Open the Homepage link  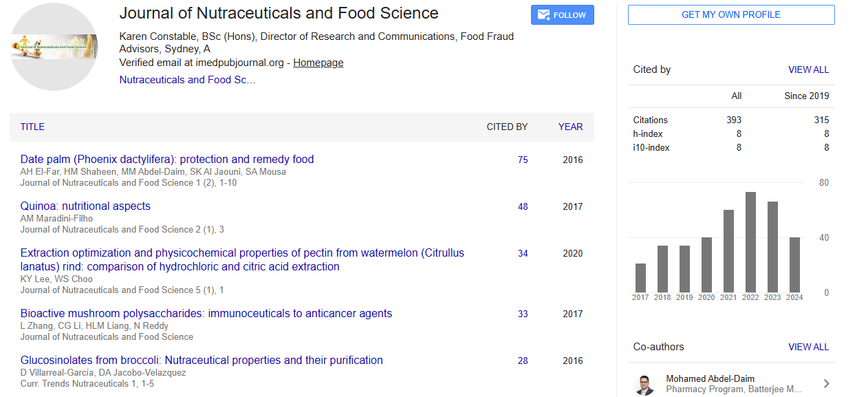[318, 63]
